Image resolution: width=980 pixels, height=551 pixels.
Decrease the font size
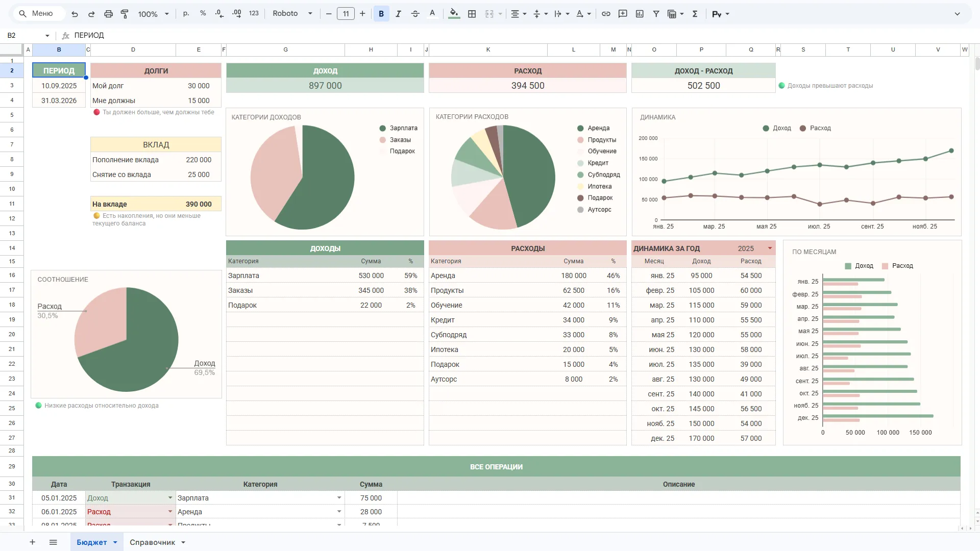(329, 14)
